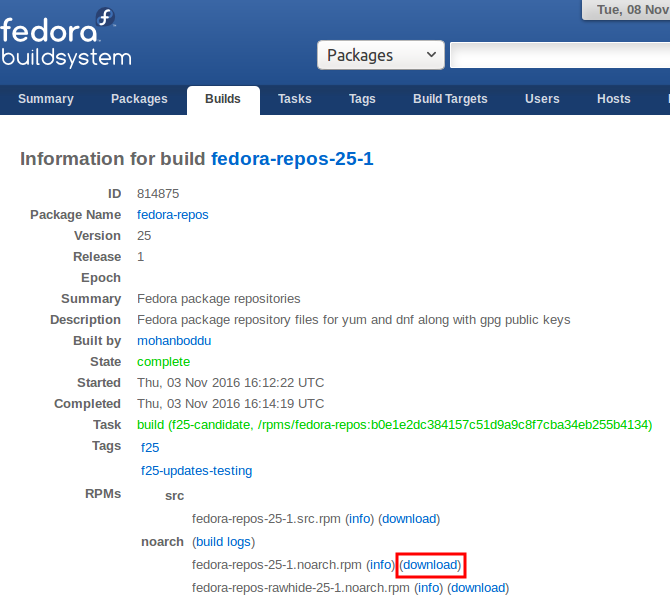The width and height of the screenshot is (670, 600).
Task: Click the Started timestamp 16:12:22 UTC
Action: (231, 382)
